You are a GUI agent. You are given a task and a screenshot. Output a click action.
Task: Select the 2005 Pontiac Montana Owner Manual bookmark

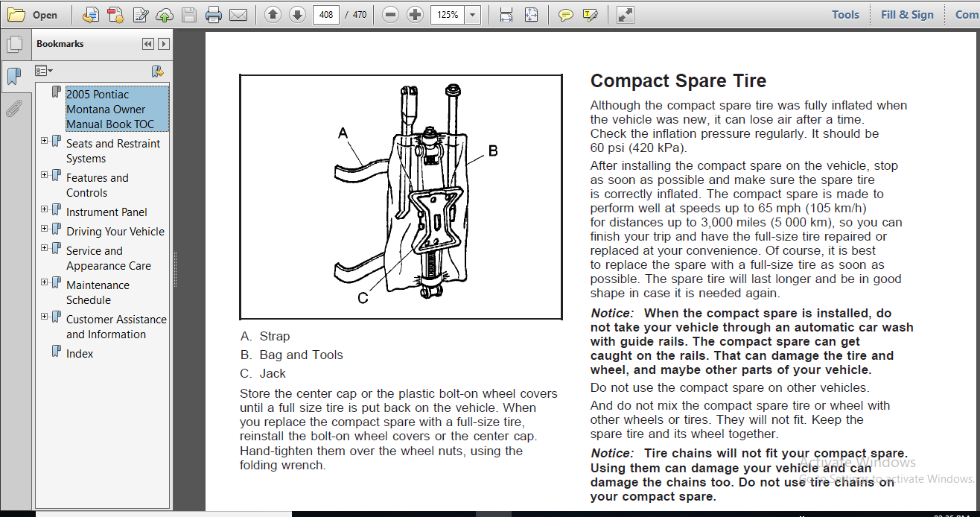(117, 110)
